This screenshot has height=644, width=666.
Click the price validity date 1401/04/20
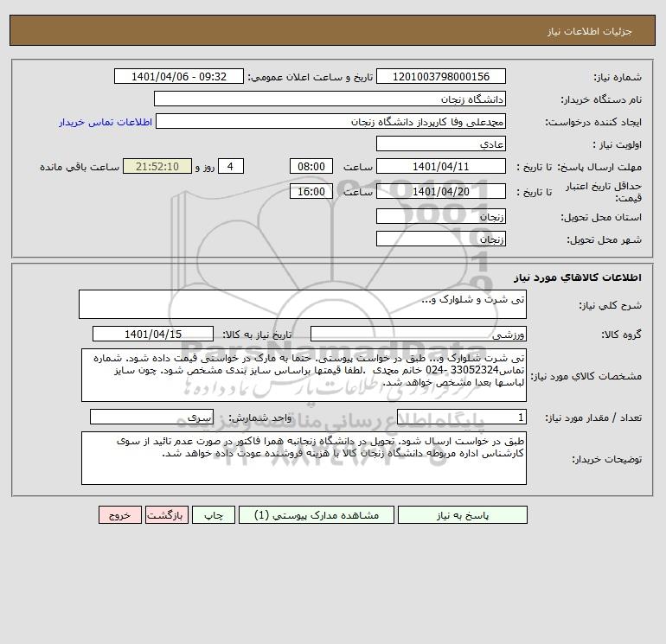coord(441,191)
